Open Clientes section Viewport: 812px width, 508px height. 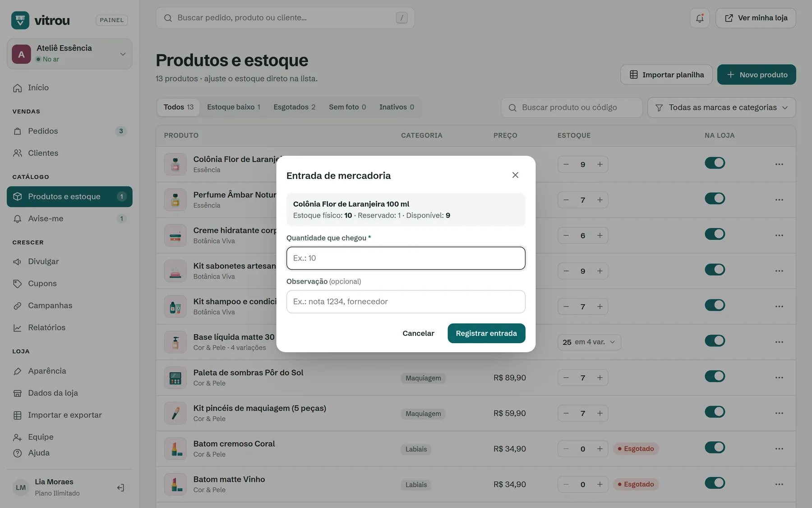coord(69,153)
